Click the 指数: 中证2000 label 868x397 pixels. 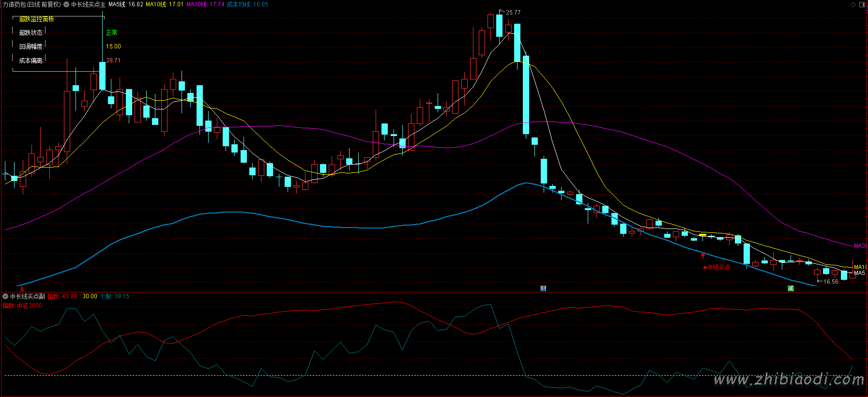point(22,305)
